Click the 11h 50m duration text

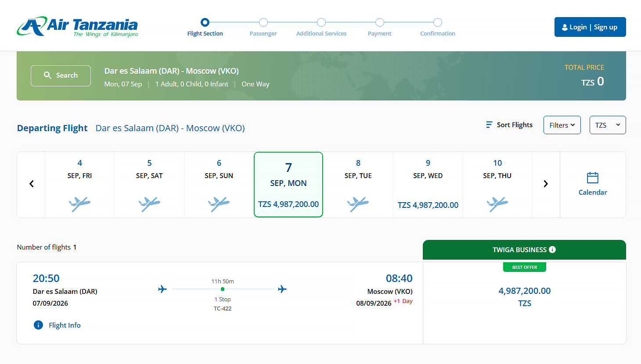coord(223,281)
